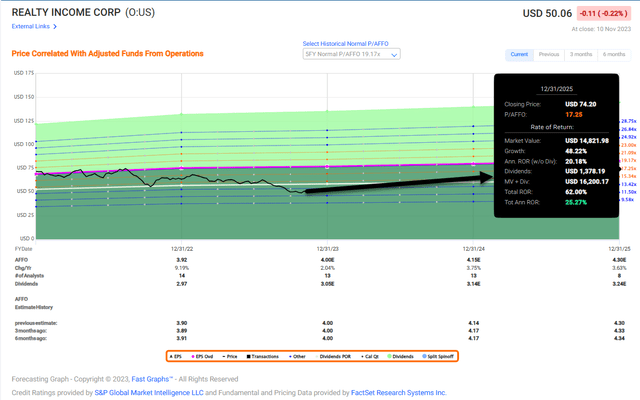640x400 pixels.
Task: Click the 21.09x multiple label
Action: pyautogui.click(x=629, y=153)
